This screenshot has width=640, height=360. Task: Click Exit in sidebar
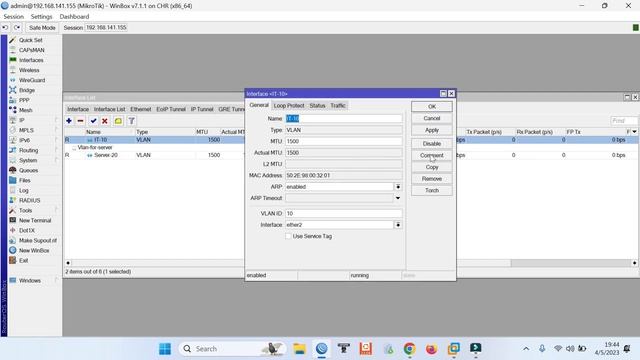click(x=23, y=260)
